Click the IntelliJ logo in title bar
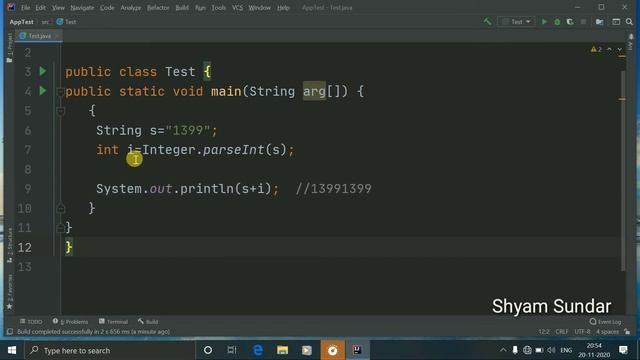 click(x=11, y=7)
